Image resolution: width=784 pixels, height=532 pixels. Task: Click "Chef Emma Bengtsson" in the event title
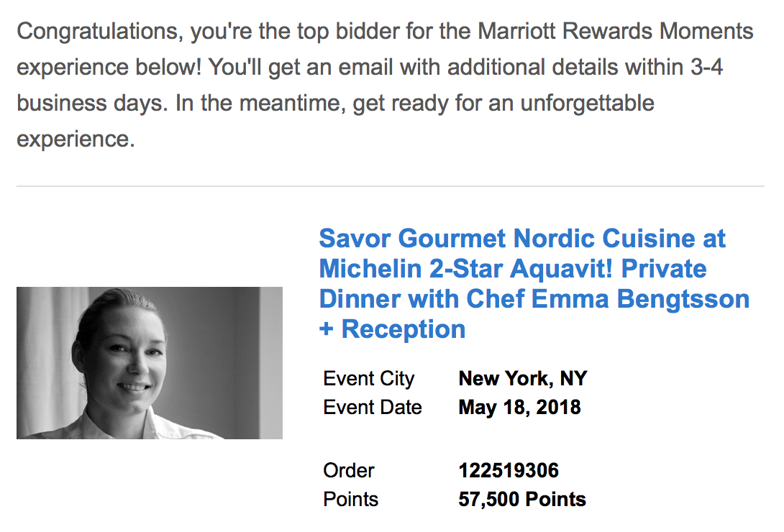click(608, 299)
